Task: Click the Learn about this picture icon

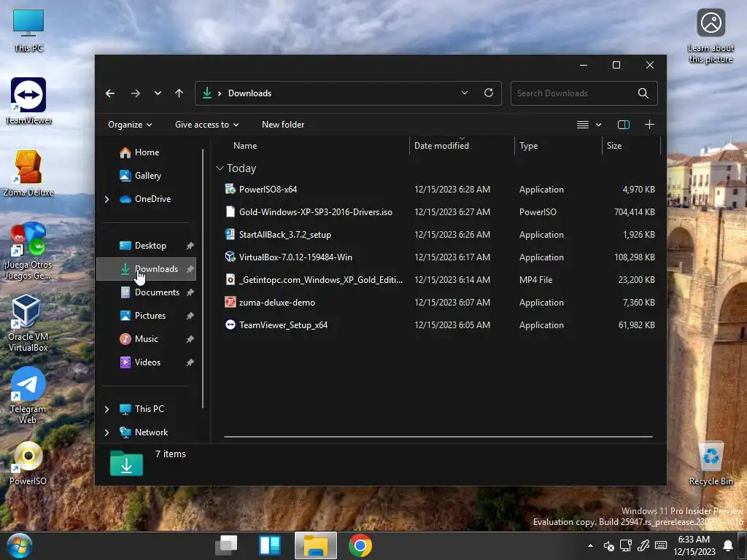Action: [x=711, y=36]
